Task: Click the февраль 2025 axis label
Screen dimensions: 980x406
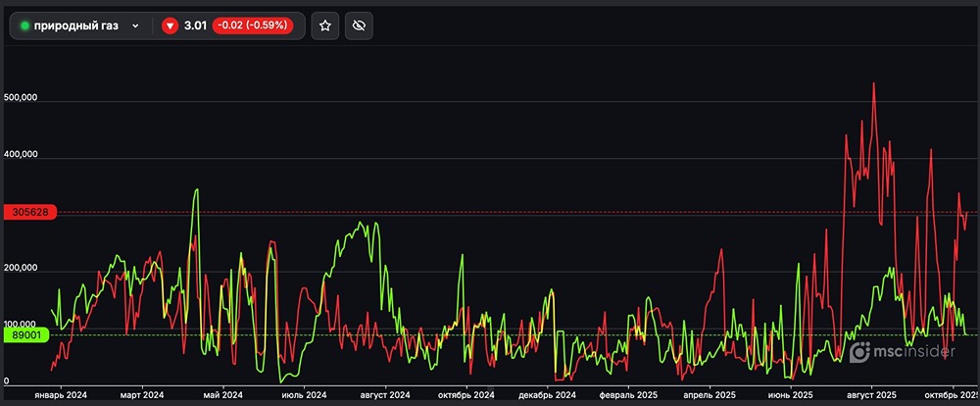Action: [x=624, y=394]
